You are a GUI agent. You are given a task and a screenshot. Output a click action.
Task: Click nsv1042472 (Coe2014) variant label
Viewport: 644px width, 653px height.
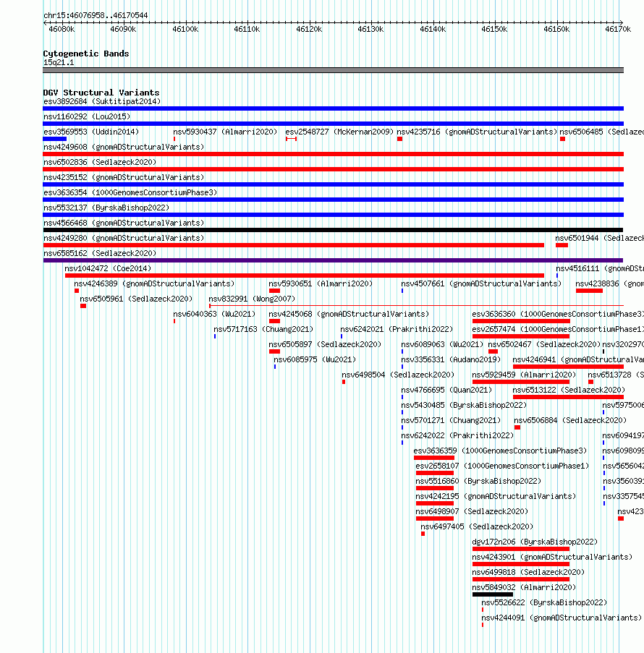(108, 268)
